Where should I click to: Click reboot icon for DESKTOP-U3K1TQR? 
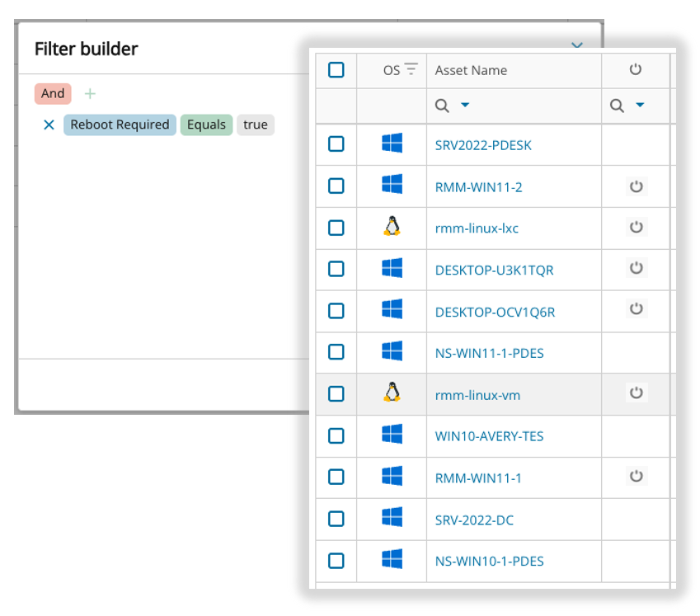(x=635, y=268)
